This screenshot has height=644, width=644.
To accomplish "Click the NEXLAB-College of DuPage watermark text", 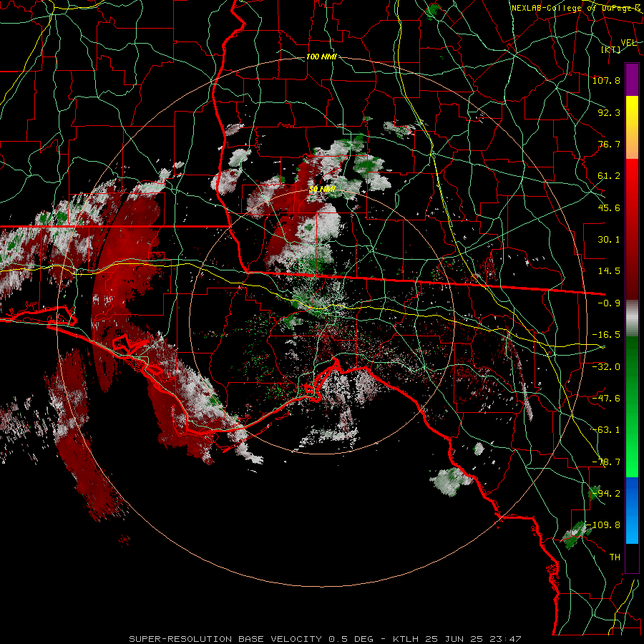I will point(576,8).
